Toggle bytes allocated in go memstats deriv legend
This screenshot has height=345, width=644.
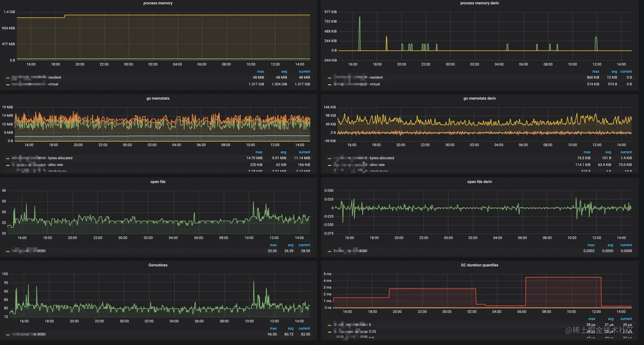(x=364, y=158)
